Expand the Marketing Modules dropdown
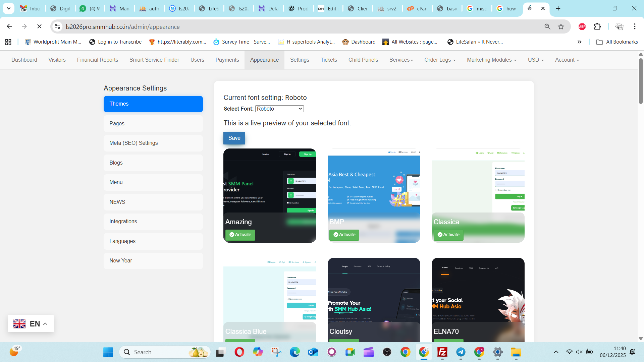This screenshot has width=644, height=362. click(x=491, y=60)
